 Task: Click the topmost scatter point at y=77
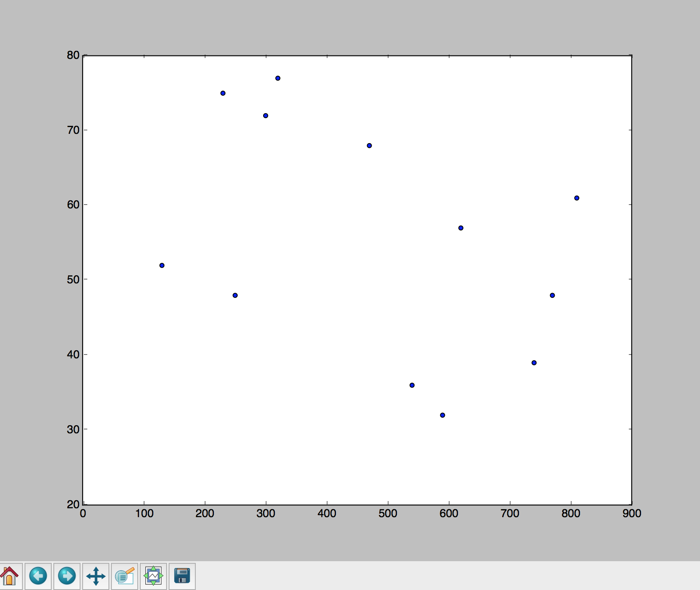(x=278, y=78)
